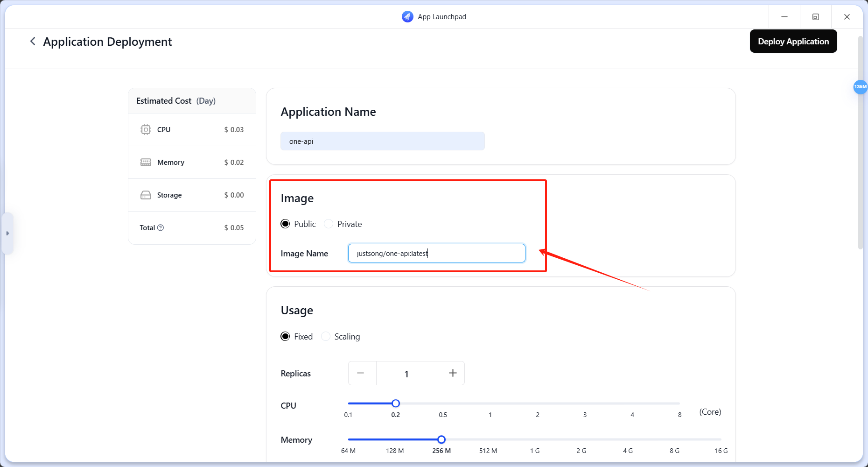This screenshot has height=467, width=868.
Task: Select the Private image radio button
Action: pyautogui.click(x=329, y=224)
